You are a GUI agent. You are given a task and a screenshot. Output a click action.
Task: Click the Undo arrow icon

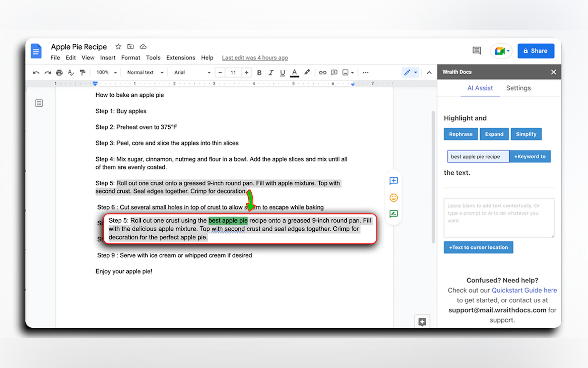tap(36, 73)
